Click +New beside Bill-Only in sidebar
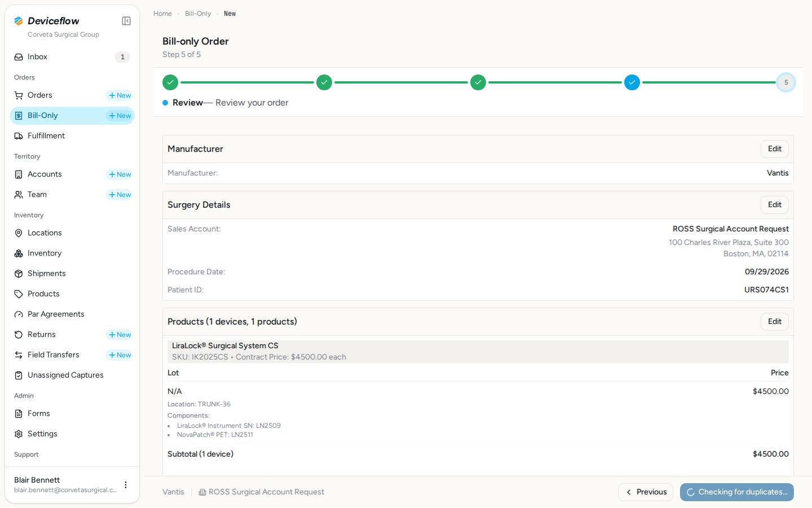812x508 pixels. click(x=120, y=116)
